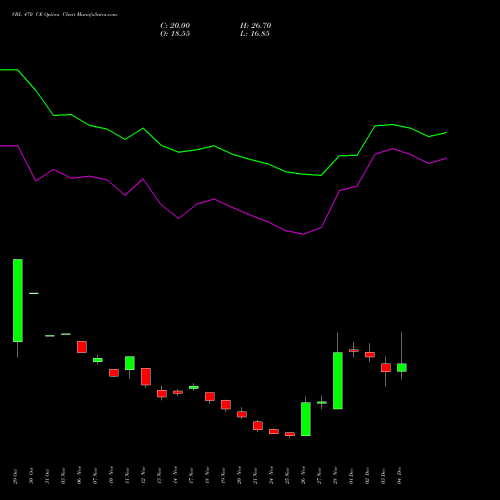Select the 01 Dec date axis label

(351, 476)
